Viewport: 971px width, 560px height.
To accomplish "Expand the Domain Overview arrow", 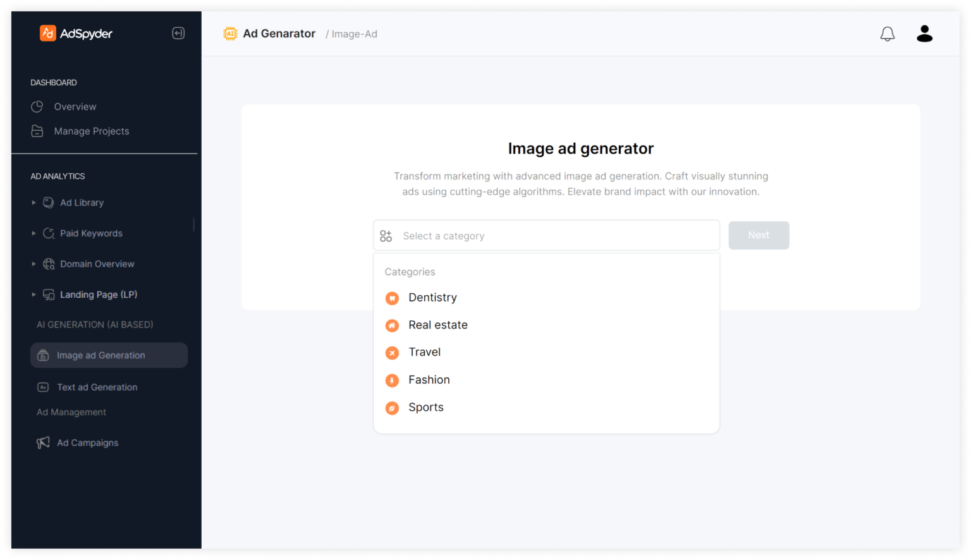I will (x=34, y=264).
